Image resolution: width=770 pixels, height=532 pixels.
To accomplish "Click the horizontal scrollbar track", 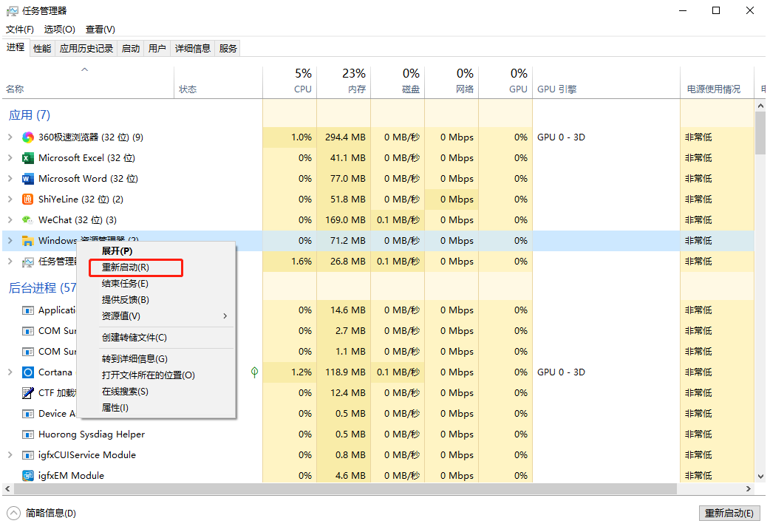I will tap(713, 490).
